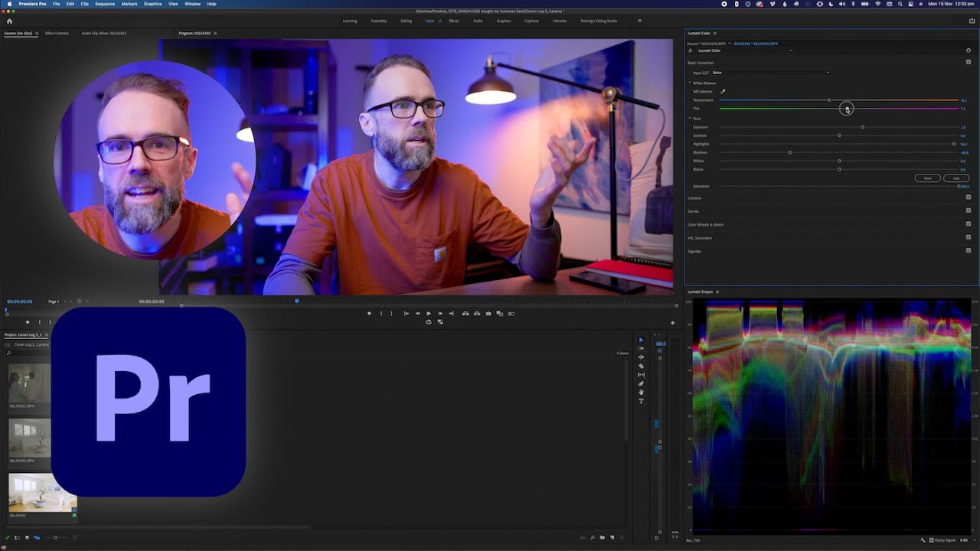
Task: Switch to the Editing workspace
Action: click(x=406, y=21)
